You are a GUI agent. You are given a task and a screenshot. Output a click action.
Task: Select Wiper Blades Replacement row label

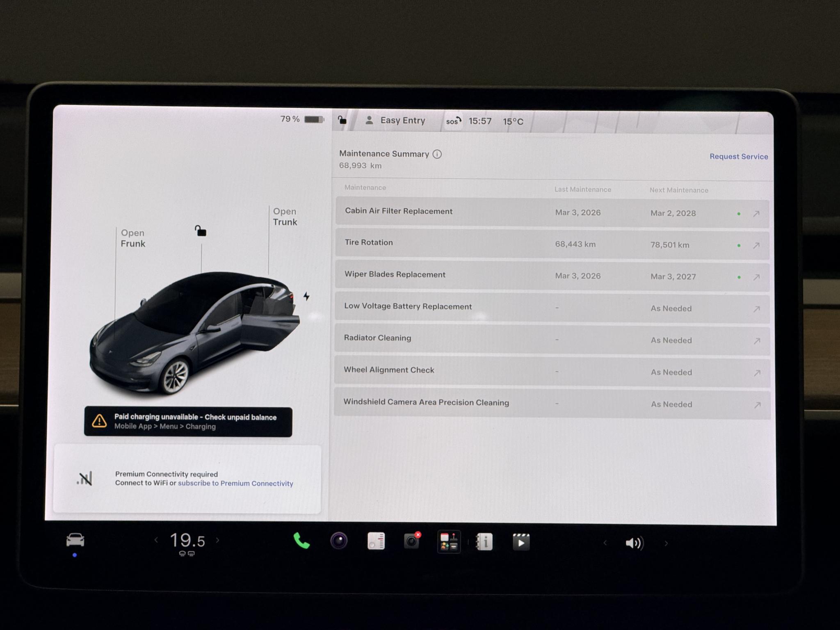[395, 274]
